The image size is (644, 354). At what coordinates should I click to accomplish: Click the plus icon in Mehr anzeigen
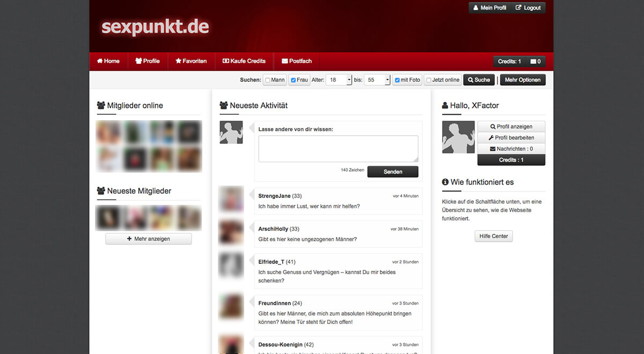click(x=129, y=239)
